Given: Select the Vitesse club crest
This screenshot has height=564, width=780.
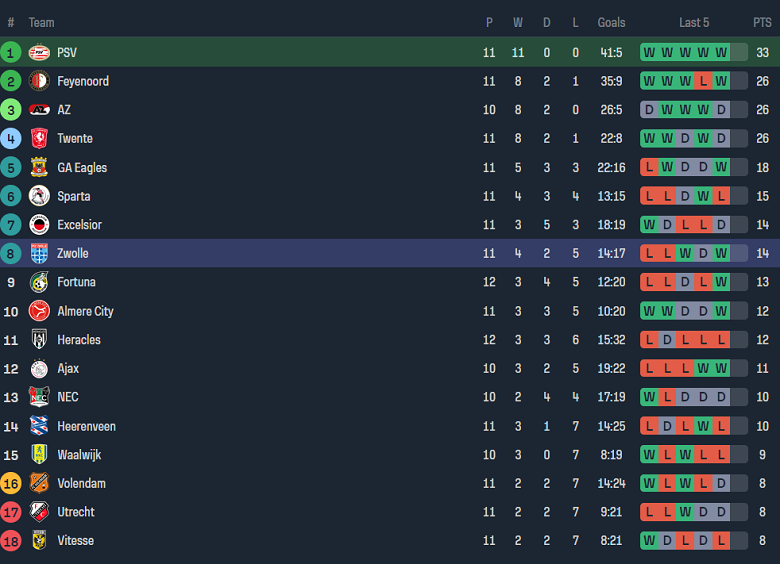Looking at the screenshot, I should 39,541.
